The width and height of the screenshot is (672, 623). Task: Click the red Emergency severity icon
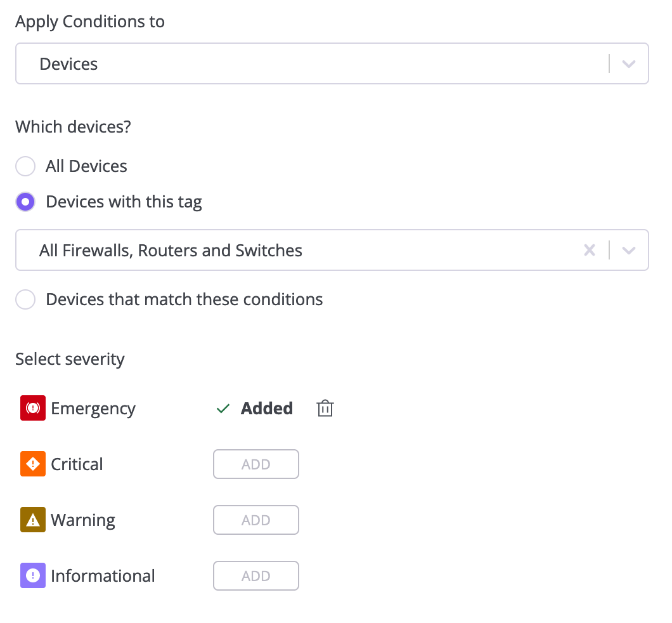[33, 408]
